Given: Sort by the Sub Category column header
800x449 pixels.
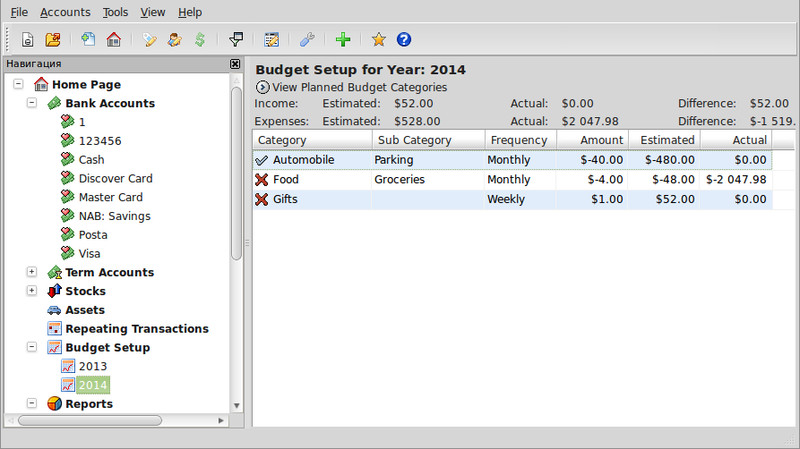Looking at the screenshot, I should [x=429, y=140].
